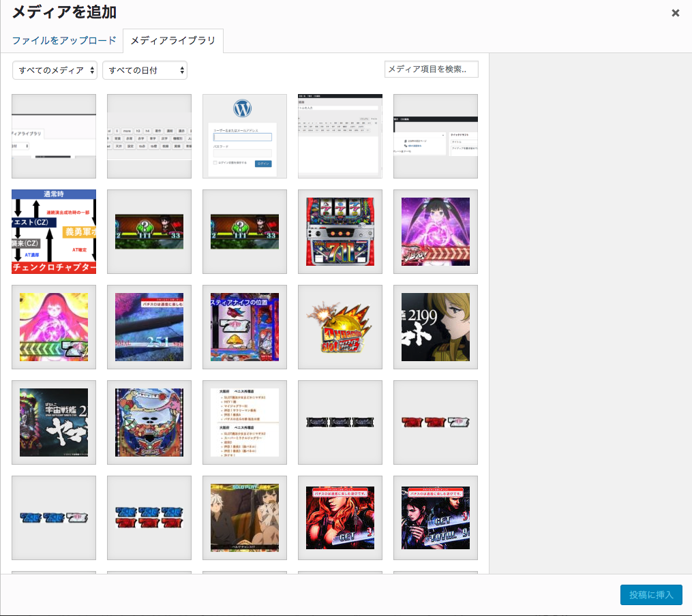692x616 pixels.
Task: Select the editor toolbar buttons screenshot thumbnail
Action: [x=149, y=136]
